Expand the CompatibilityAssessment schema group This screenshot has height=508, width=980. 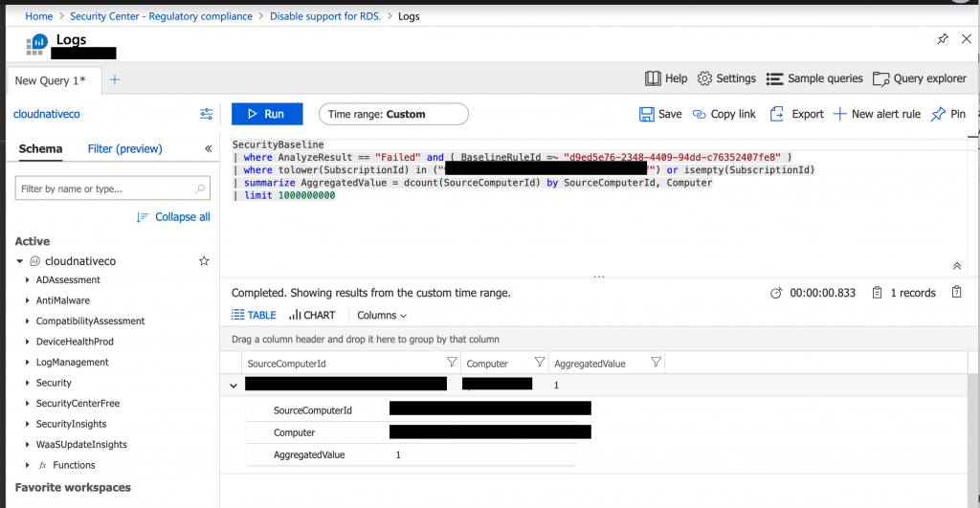(x=27, y=321)
